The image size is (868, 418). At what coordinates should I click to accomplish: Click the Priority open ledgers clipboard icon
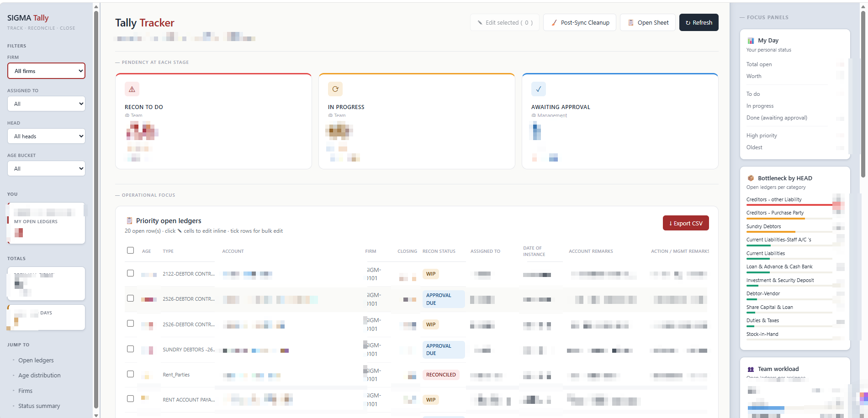coord(129,221)
